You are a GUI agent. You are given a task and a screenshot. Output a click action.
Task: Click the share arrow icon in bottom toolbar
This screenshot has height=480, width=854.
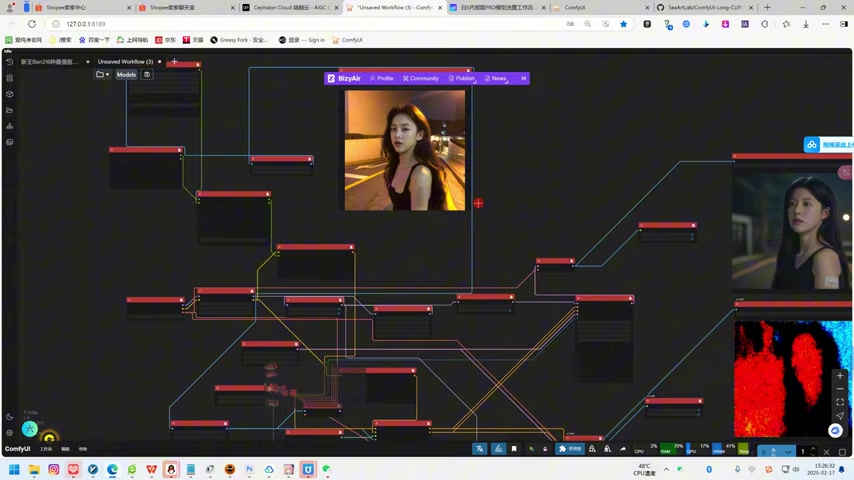[623, 449]
